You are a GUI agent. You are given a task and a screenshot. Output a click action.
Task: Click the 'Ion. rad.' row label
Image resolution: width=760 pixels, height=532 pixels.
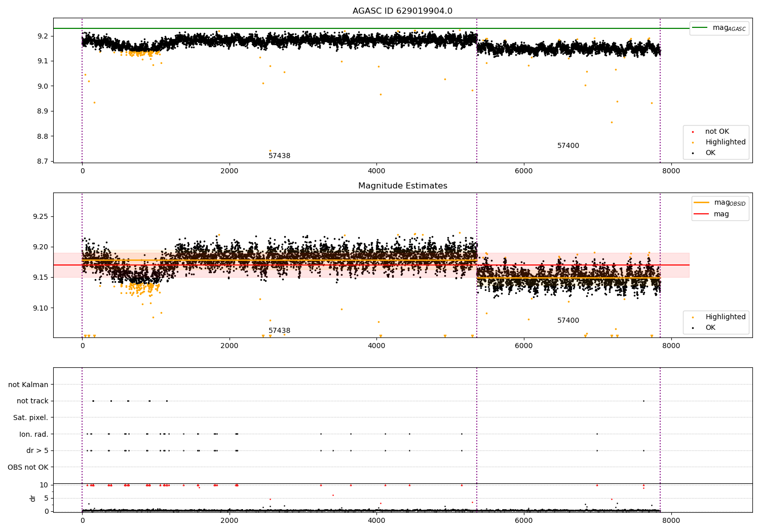tap(34, 434)
